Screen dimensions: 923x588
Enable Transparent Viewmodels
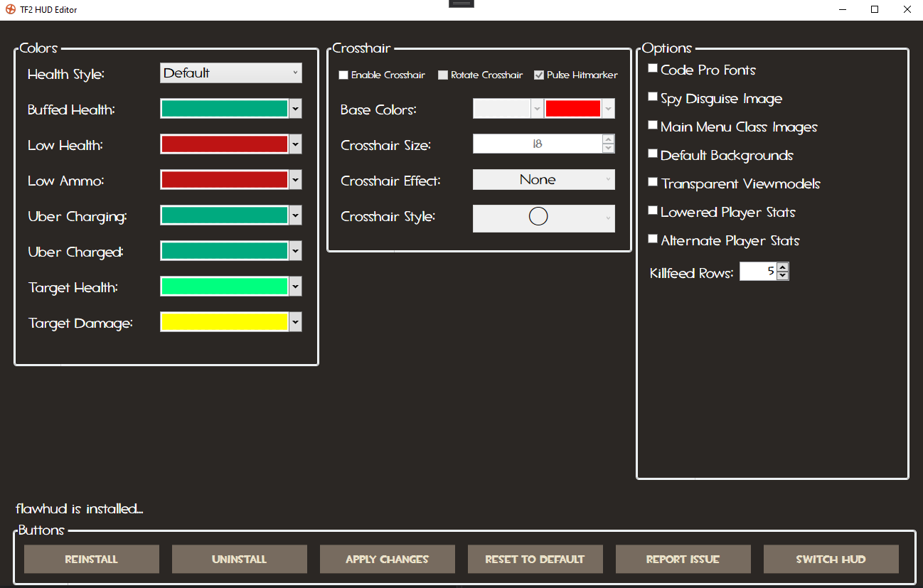652,181
